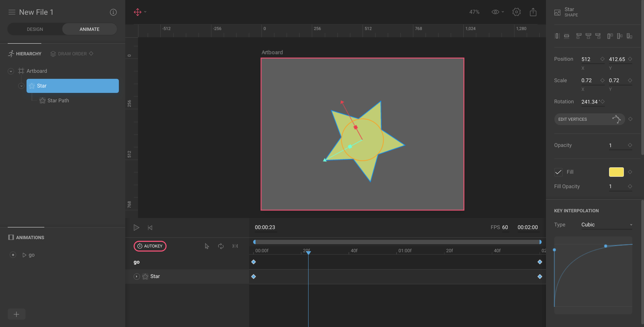Click the export/share icon next to settings

[x=533, y=12]
